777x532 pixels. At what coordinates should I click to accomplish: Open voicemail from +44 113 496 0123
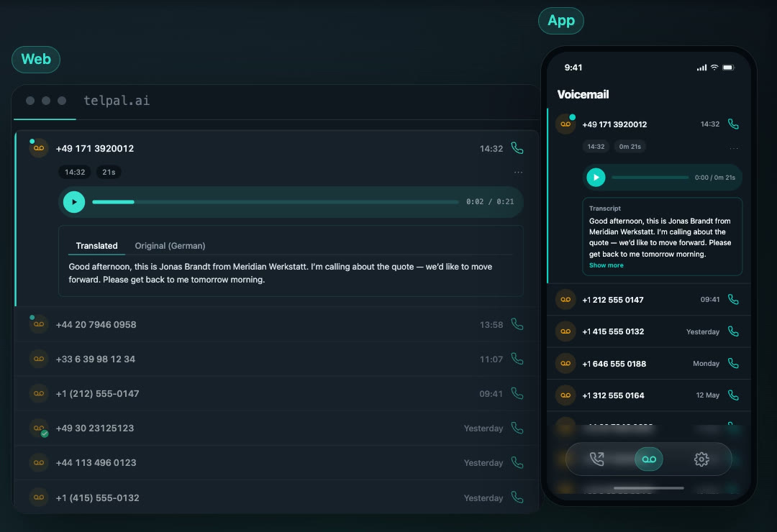[276, 463]
